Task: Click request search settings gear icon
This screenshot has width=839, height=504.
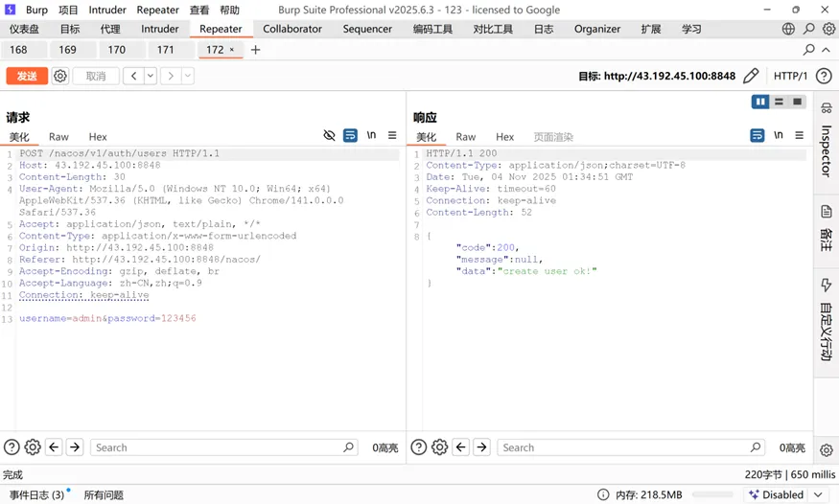Action: pos(33,447)
